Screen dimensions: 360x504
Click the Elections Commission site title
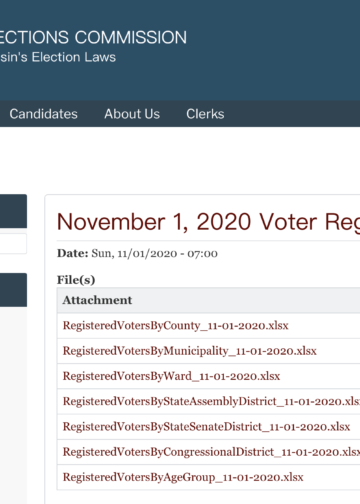click(93, 37)
